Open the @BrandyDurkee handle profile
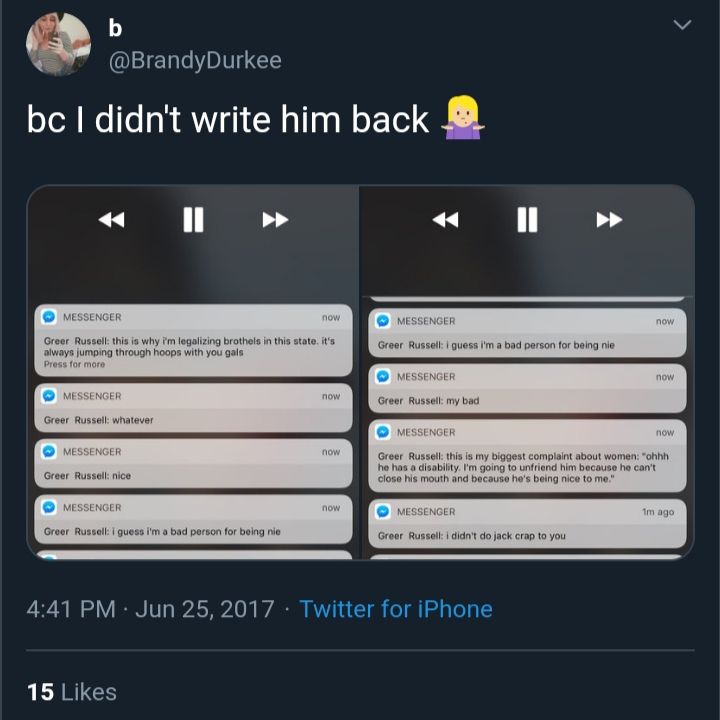Viewport: 720px width, 720px height. point(195,61)
